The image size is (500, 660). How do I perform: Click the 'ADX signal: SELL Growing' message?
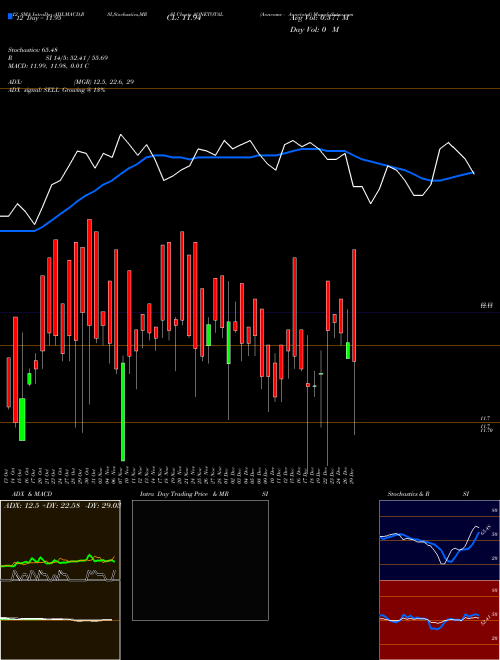56,90
